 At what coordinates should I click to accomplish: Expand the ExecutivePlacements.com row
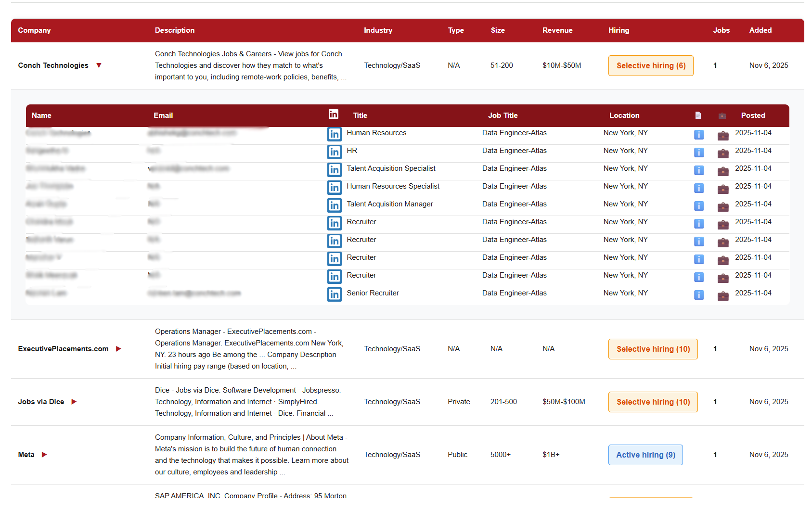coord(118,349)
